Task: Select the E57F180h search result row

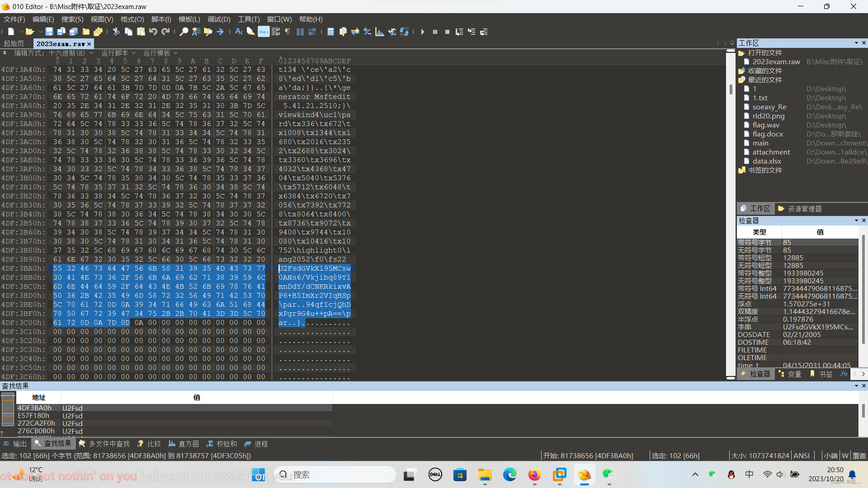Action: point(33,416)
